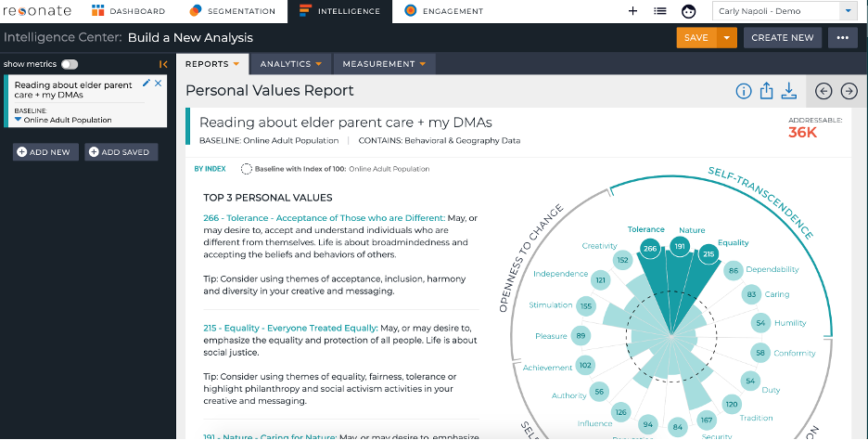The image size is (868, 440).
Task: Open the list icon in top bar
Action: (x=660, y=10)
